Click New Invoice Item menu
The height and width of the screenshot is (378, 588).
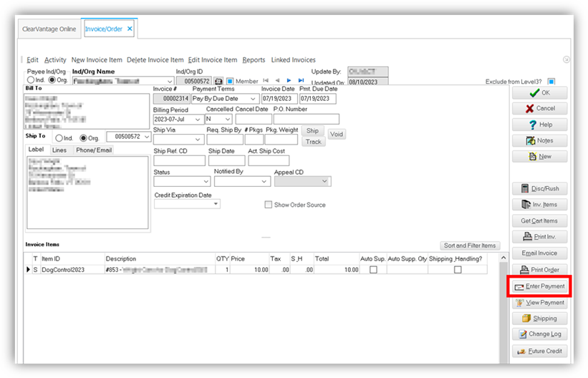pyautogui.click(x=97, y=60)
